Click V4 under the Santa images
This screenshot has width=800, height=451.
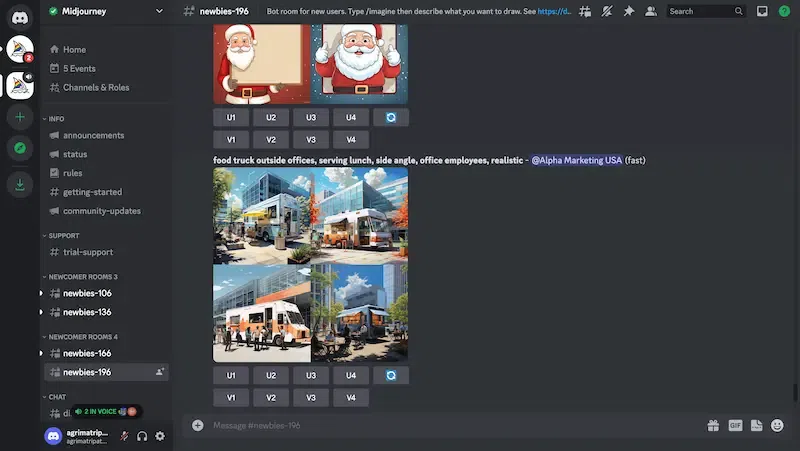click(351, 140)
